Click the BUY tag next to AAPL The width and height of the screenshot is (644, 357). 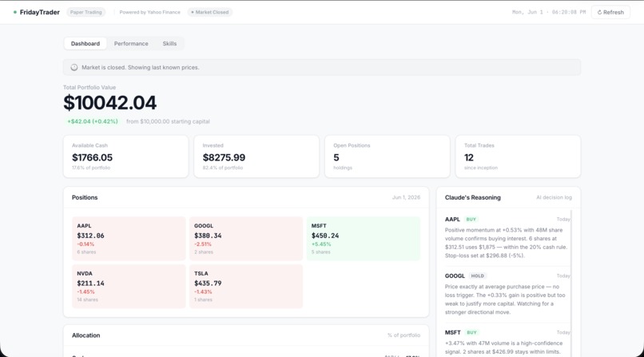471,220
